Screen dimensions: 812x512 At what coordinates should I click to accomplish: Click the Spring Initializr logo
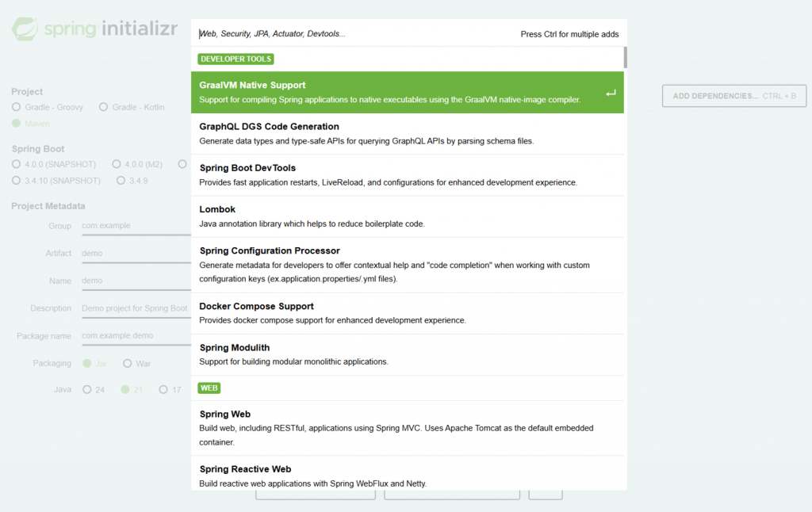[x=95, y=29]
